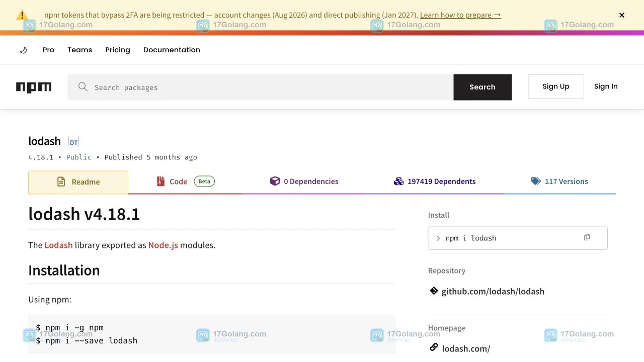This screenshot has height=362, width=644.
Task: Go to the Pricing page
Action: pos(118,50)
